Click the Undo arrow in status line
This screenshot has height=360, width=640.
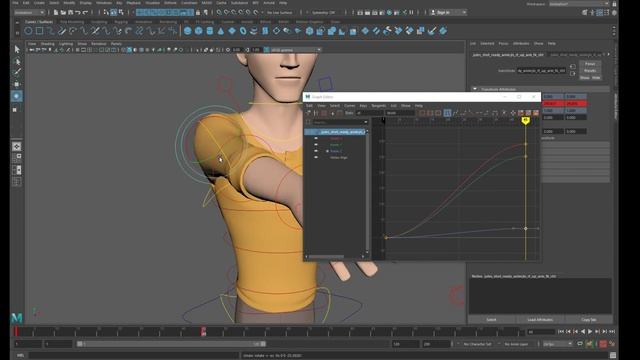pos(78,13)
